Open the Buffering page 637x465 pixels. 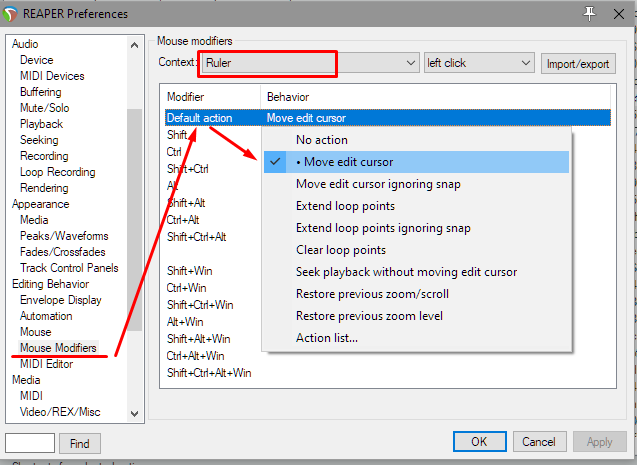[x=41, y=92]
